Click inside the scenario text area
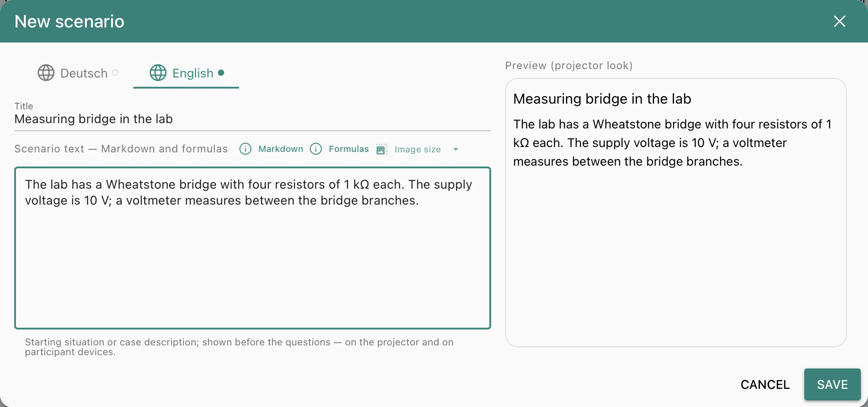 [x=252, y=248]
